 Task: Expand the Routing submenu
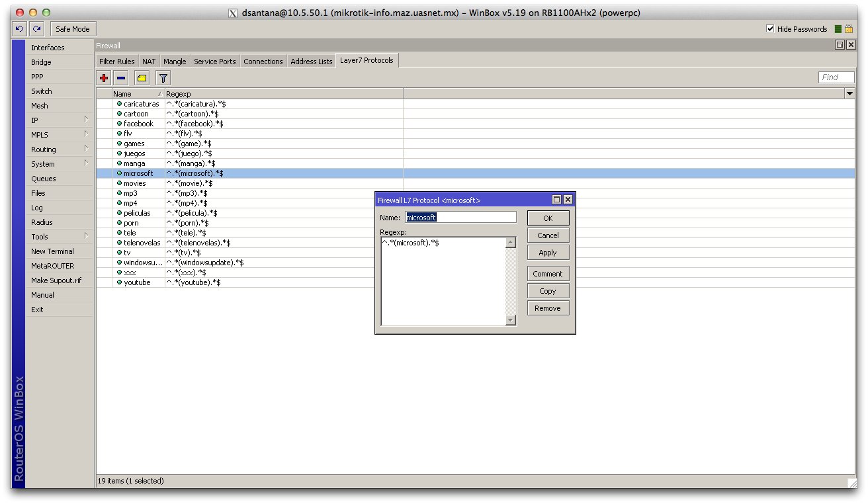[60, 149]
